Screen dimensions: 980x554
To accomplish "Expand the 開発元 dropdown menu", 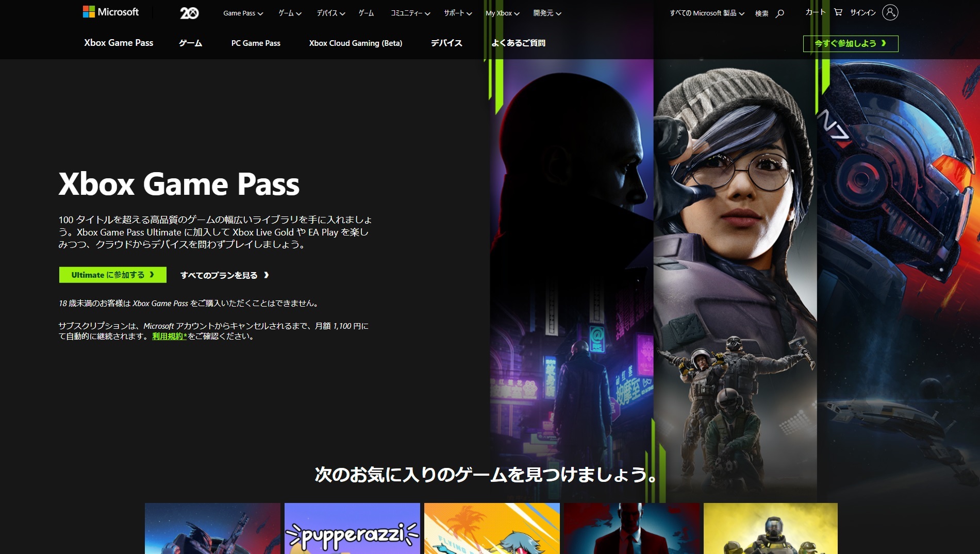I will point(547,13).
